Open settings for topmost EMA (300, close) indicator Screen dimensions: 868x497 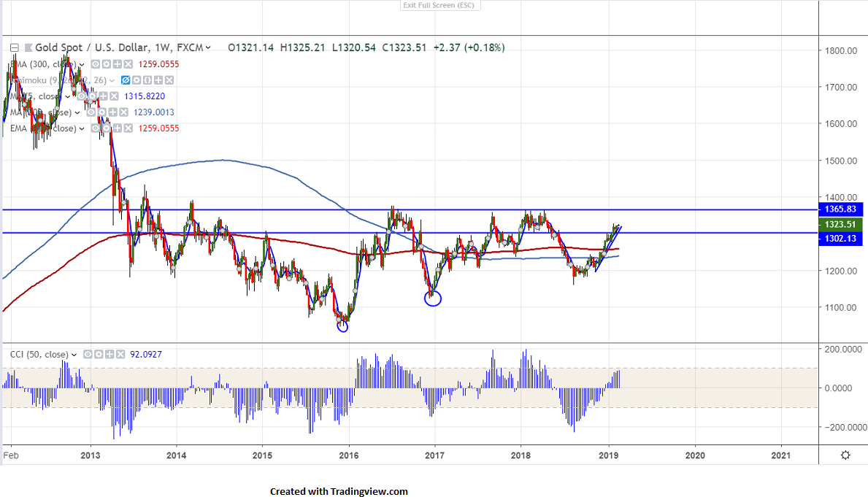coord(107,64)
